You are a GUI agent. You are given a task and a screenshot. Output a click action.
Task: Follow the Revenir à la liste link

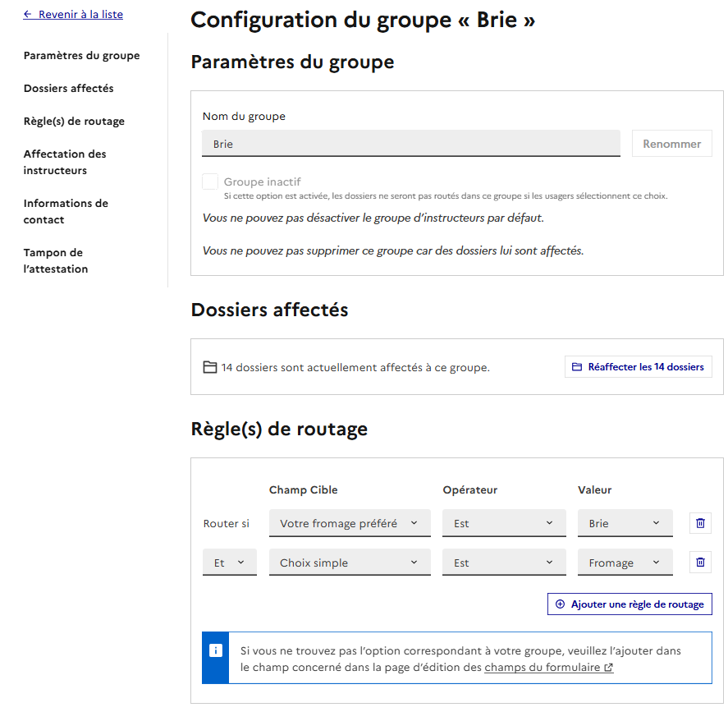click(80, 15)
